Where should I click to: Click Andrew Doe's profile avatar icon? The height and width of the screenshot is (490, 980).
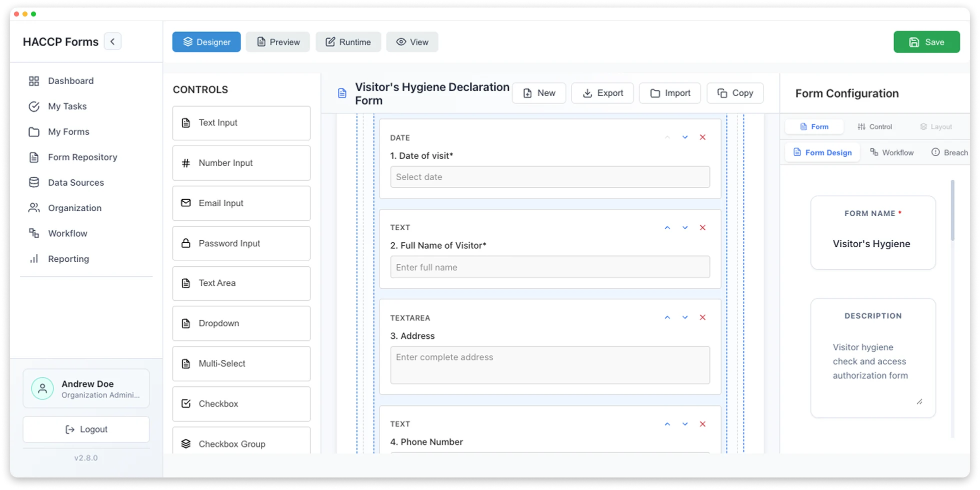42,388
